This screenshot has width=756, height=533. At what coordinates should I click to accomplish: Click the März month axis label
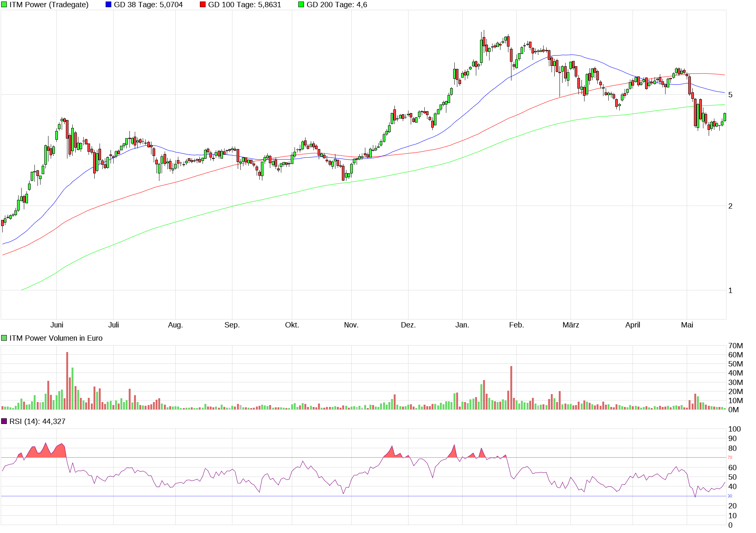(571, 325)
